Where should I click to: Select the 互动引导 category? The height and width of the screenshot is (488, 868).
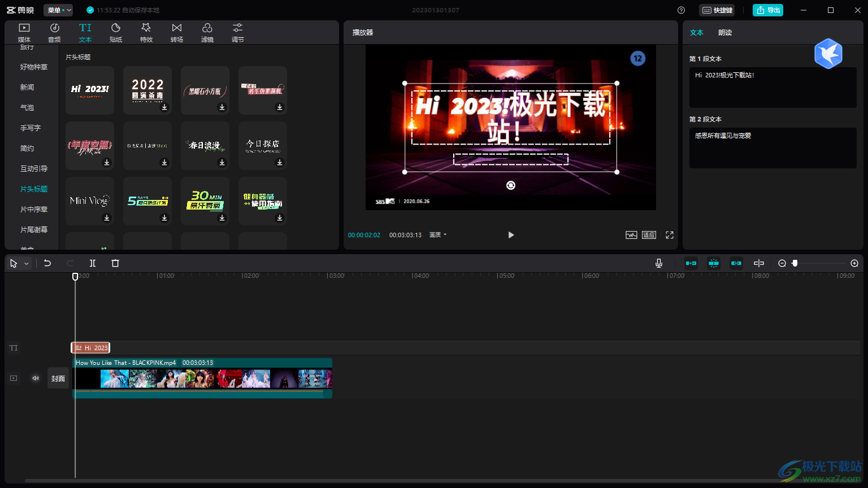[34, 168]
